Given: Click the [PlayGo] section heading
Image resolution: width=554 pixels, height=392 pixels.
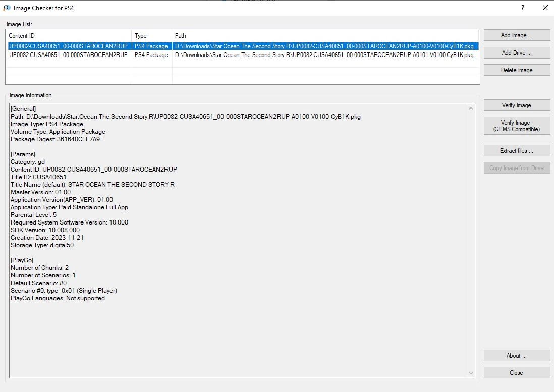Looking at the screenshot, I should pyautogui.click(x=22, y=260).
